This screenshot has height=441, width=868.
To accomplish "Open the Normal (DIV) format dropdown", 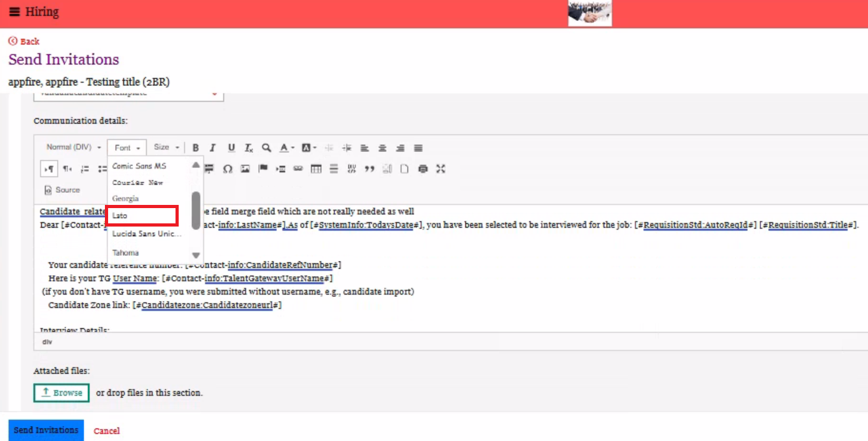I will click(x=73, y=148).
